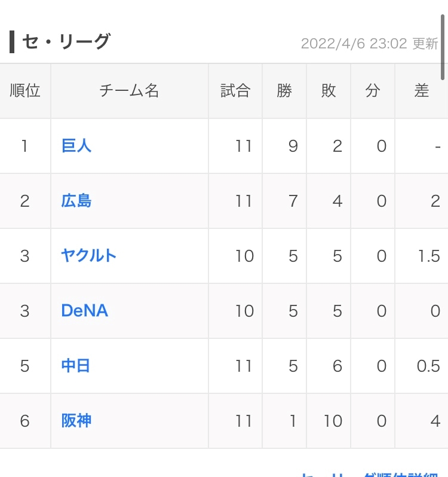Image resolution: width=448 pixels, height=477 pixels.
Task: Click the 2022/4/6 23:02 更新 timestamp
Action: (x=369, y=44)
